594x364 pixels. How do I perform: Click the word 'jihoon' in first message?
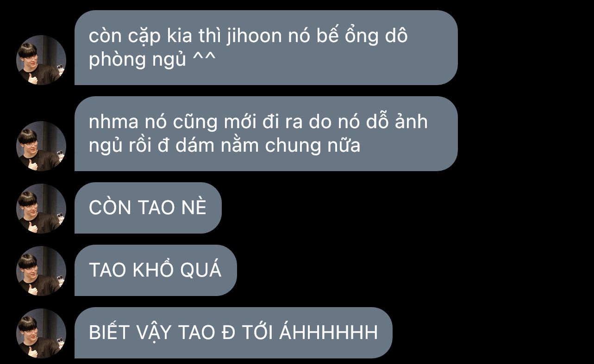(255, 36)
